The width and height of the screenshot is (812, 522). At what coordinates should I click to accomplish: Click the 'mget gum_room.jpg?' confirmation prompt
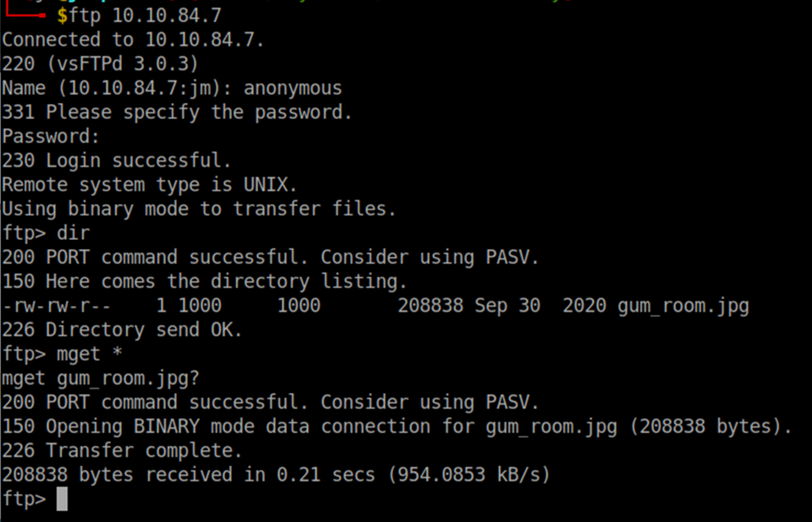pos(100,378)
